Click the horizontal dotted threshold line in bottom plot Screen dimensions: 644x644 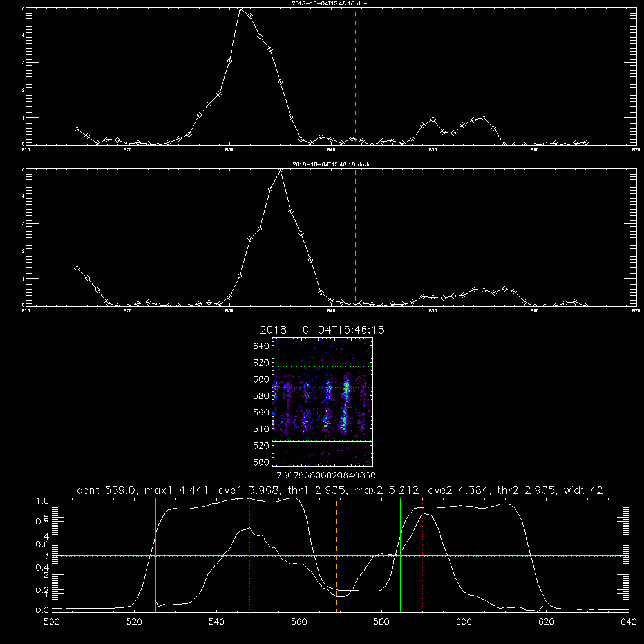tap(340, 556)
